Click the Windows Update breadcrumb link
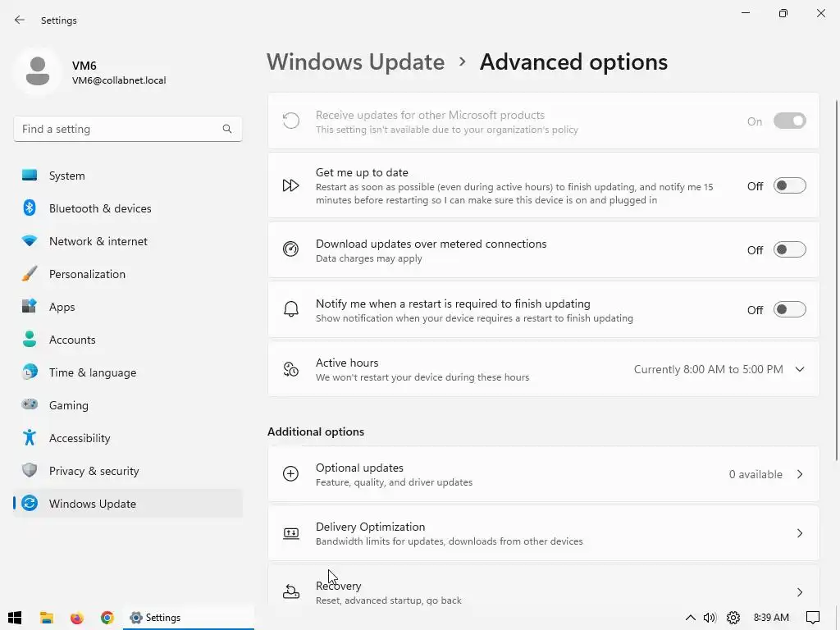840x630 pixels. pos(356,62)
